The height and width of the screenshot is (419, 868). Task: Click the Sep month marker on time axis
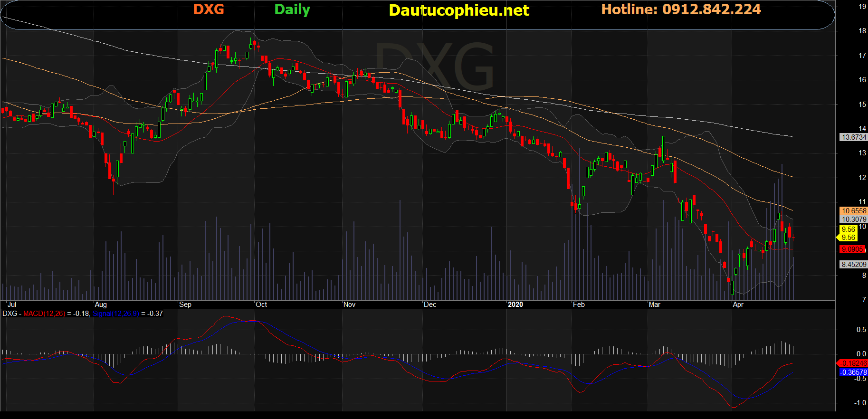coord(185,305)
